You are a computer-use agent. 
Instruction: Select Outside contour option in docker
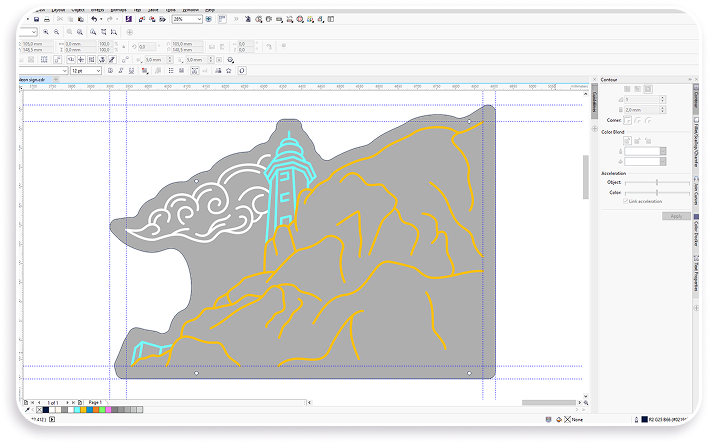648,89
